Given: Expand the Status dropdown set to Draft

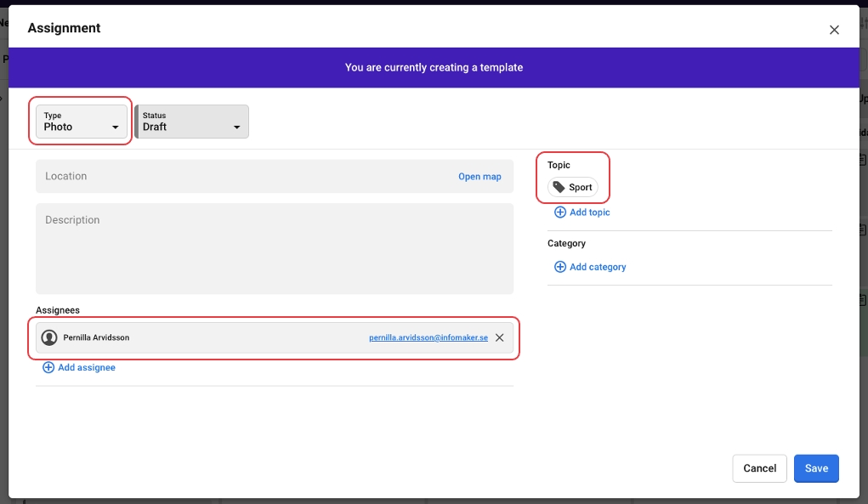Looking at the screenshot, I should (192, 122).
